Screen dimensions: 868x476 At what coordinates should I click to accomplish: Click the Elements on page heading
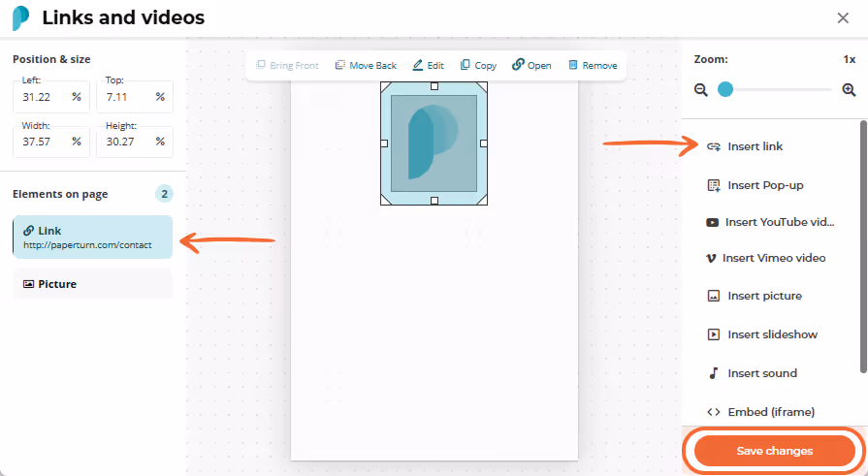(x=60, y=194)
